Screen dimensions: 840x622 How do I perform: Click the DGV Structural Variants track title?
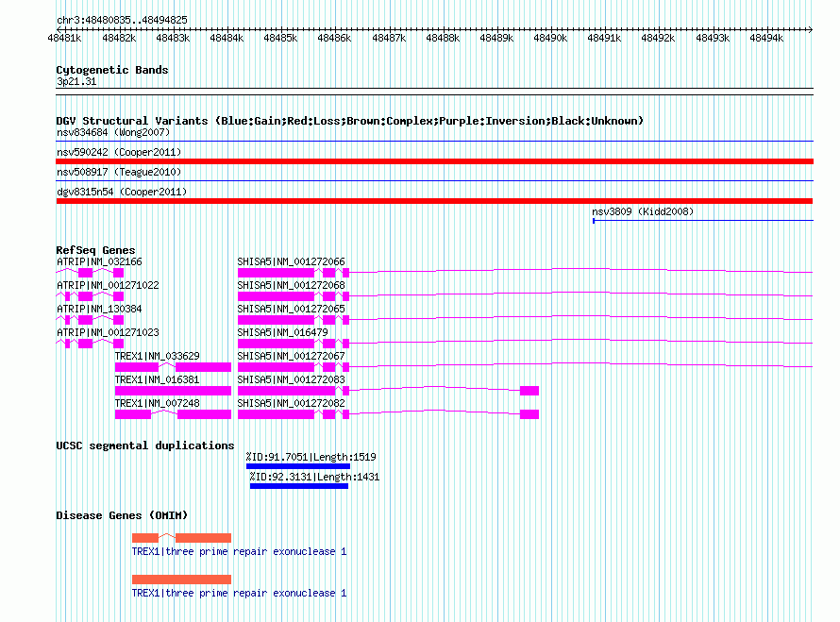click(x=349, y=121)
